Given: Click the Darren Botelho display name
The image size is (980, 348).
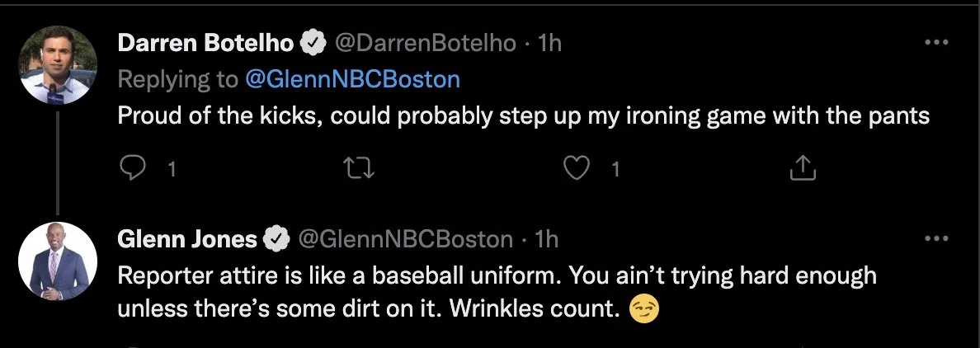Looking at the screenshot, I should click(x=205, y=43).
